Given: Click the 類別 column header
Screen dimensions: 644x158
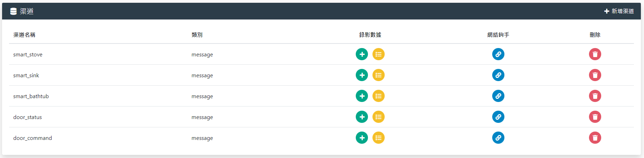Looking at the screenshot, I should coord(197,35).
